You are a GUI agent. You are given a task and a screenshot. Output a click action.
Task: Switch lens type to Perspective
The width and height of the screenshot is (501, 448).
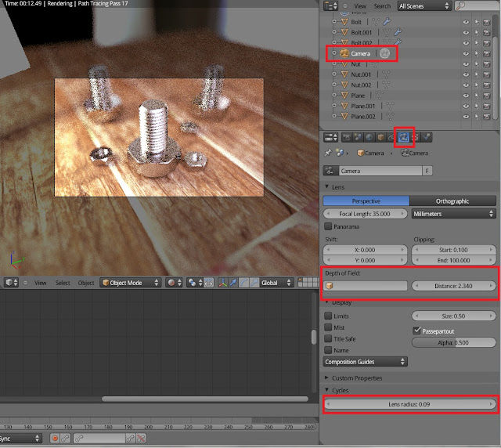click(x=366, y=201)
